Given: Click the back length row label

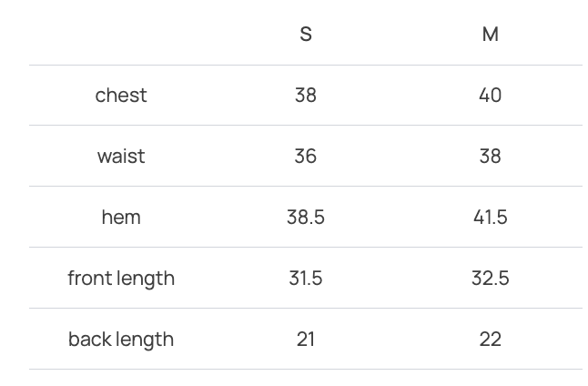Looking at the screenshot, I should 121,340.
